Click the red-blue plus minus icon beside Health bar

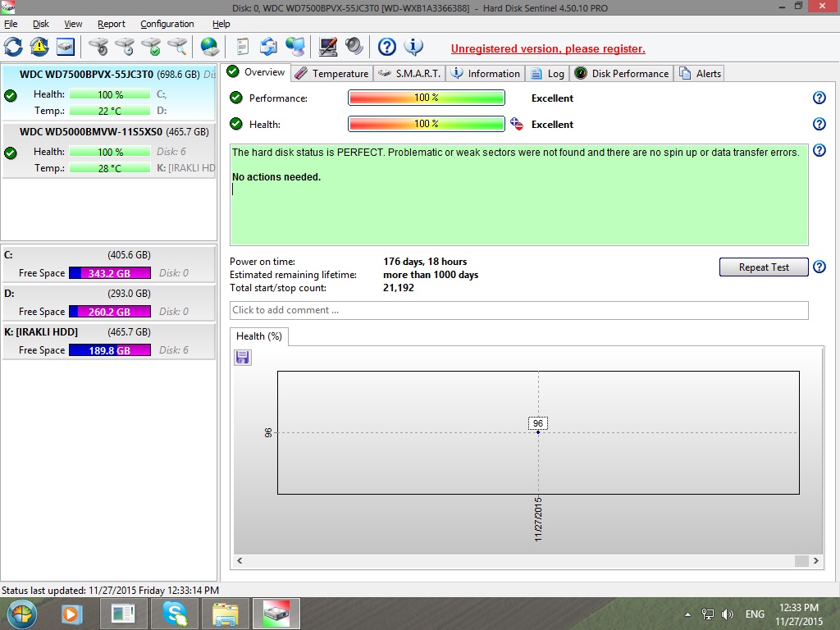[x=517, y=124]
